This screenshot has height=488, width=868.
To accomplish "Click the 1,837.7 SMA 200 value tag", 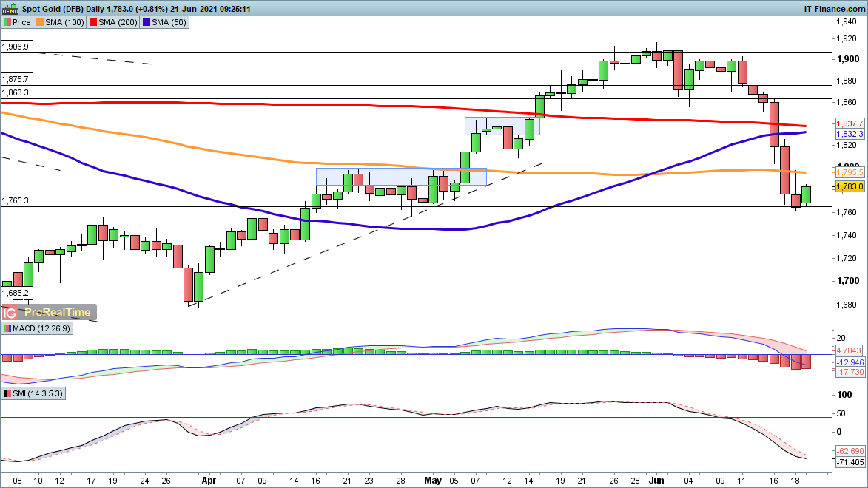I will click(x=848, y=123).
